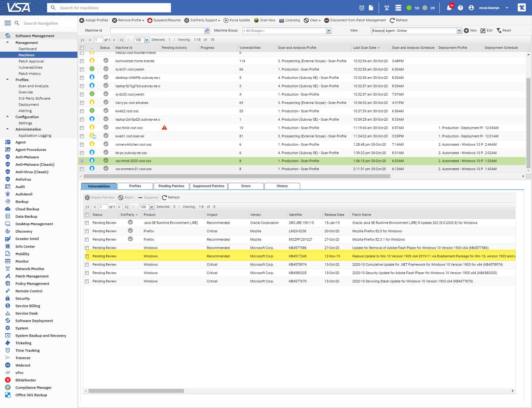
Task: Click the Reset filter funnel icon
Action: click(x=499, y=31)
